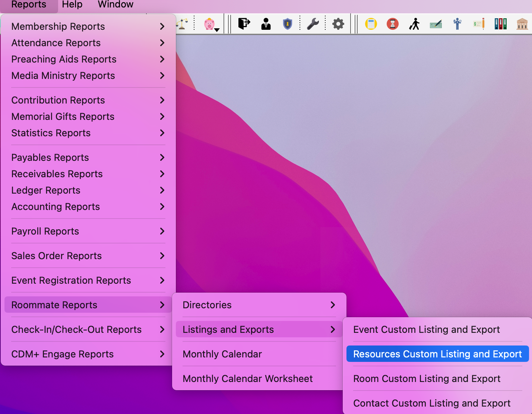Click the red hourglass icon

point(392,24)
